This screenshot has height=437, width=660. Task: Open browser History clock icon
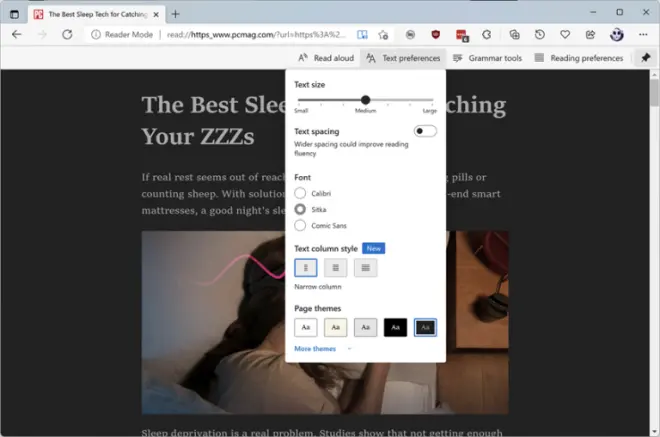(x=540, y=35)
